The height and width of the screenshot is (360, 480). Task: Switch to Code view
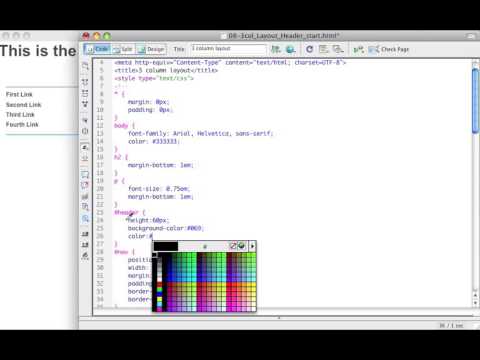coord(97,49)
